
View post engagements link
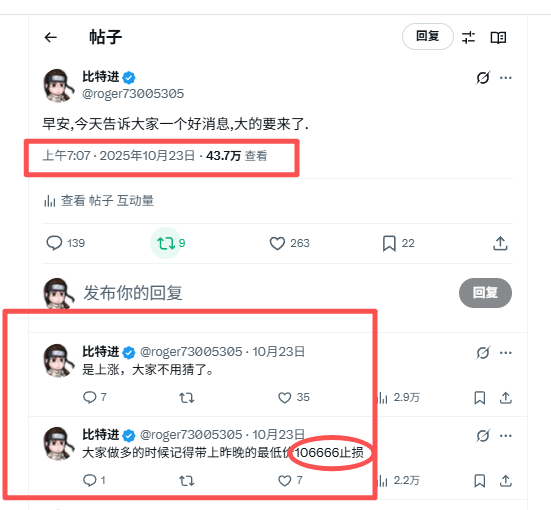[x=99, y=201]
